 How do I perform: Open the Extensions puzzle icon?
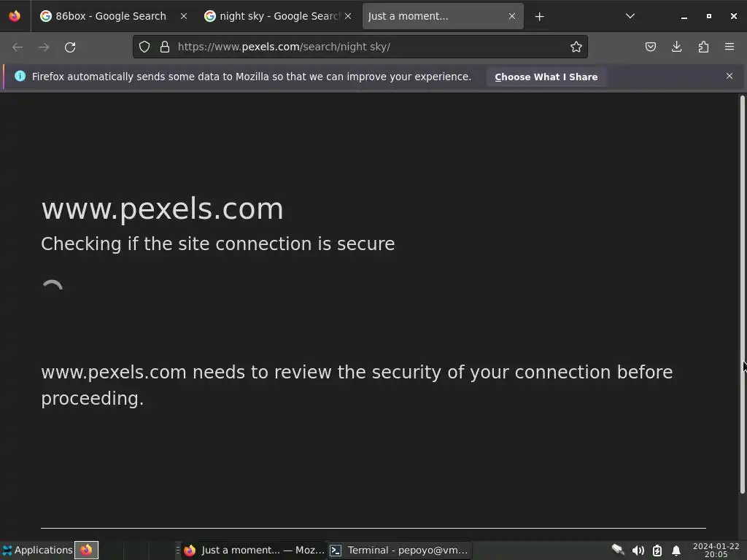[703, 47]
